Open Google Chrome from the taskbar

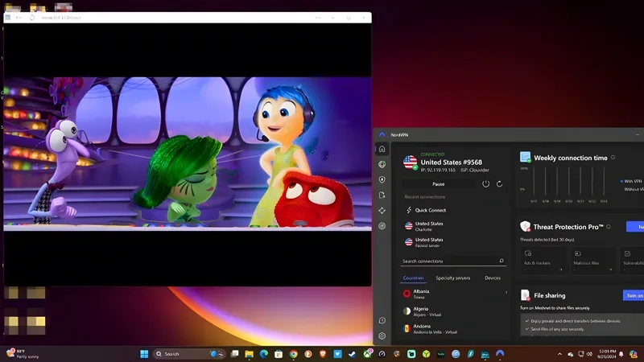click(x=293, y=354)
